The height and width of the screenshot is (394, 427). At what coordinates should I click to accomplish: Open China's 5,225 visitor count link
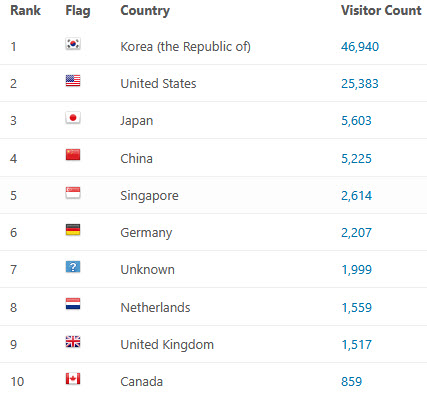click(356, 159)
